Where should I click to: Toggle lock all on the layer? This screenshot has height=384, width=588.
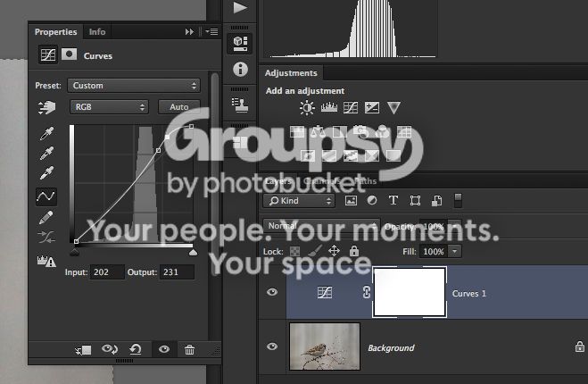point(354,251)
